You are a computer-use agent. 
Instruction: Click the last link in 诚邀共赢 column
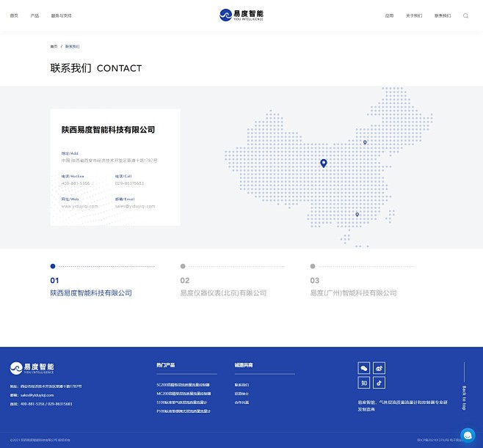241,403
